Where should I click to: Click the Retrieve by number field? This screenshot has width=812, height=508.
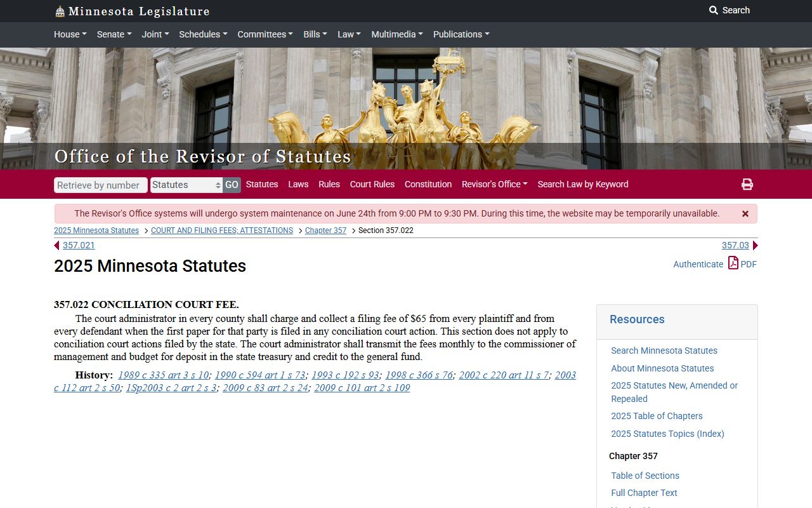[101, 185]
